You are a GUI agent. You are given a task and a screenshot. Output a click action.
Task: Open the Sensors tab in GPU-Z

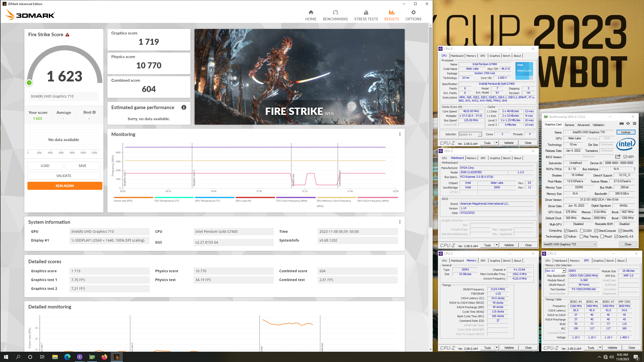[569, 125]
